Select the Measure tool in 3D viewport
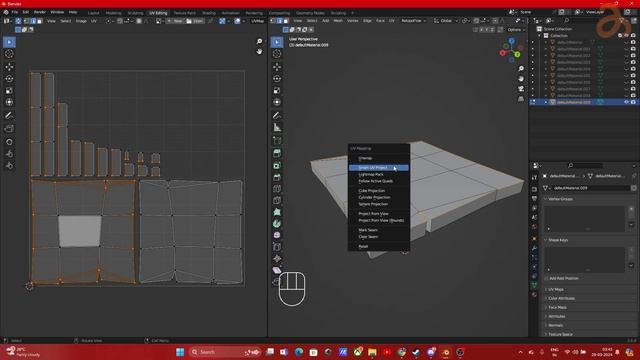640x360 pixels. coord(277,128)
